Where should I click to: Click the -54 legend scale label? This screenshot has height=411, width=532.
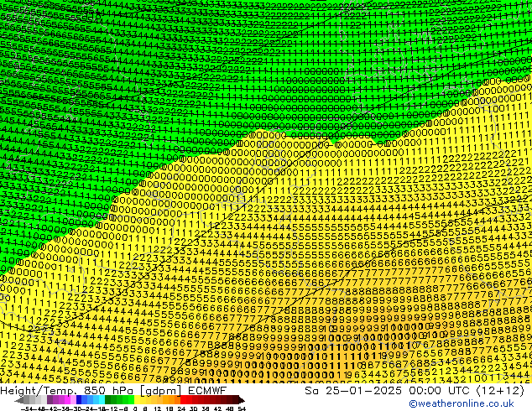click(x=27, y=408)
